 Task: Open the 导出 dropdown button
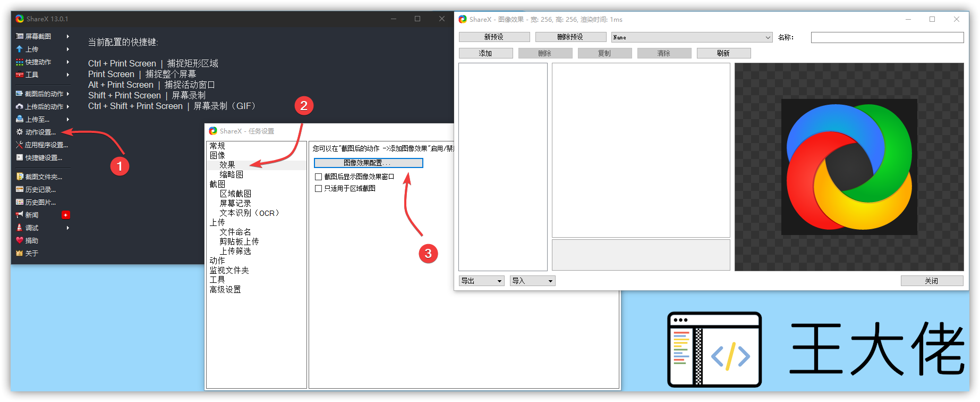tap(482, 281)
